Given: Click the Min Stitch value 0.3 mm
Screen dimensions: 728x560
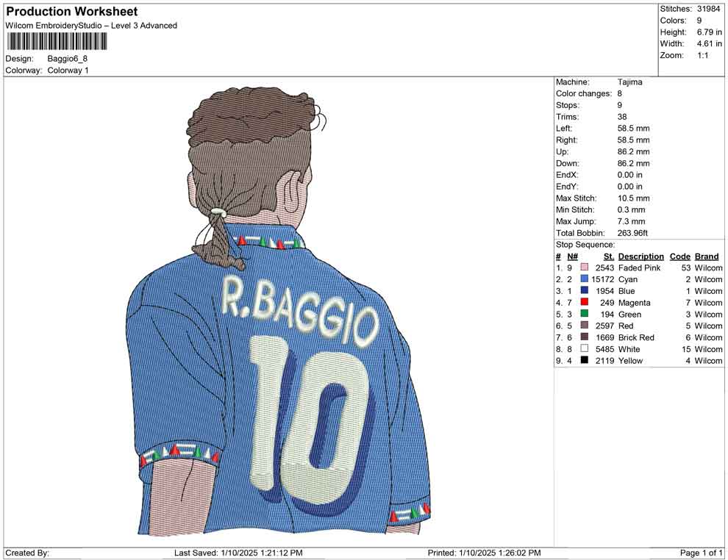Looking at the screenshot, I should (x=632, y=209).
